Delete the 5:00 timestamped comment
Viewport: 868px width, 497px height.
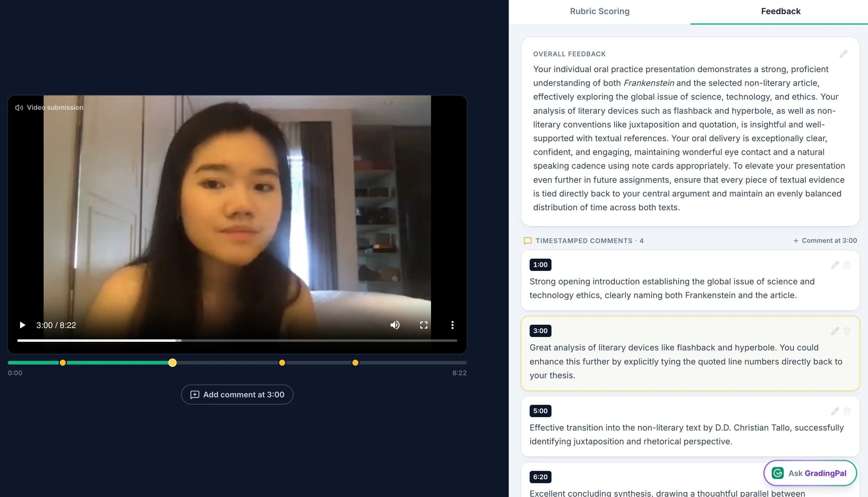click(x=847, y=411)
